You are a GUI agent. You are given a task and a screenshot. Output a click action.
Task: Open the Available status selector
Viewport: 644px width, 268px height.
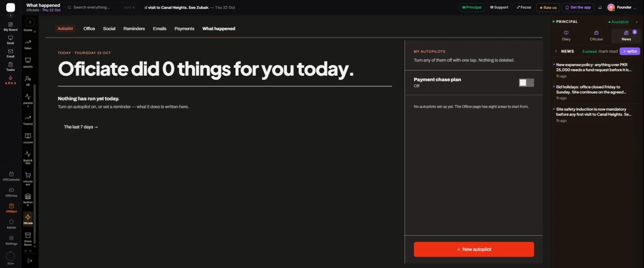coord(619,22)
